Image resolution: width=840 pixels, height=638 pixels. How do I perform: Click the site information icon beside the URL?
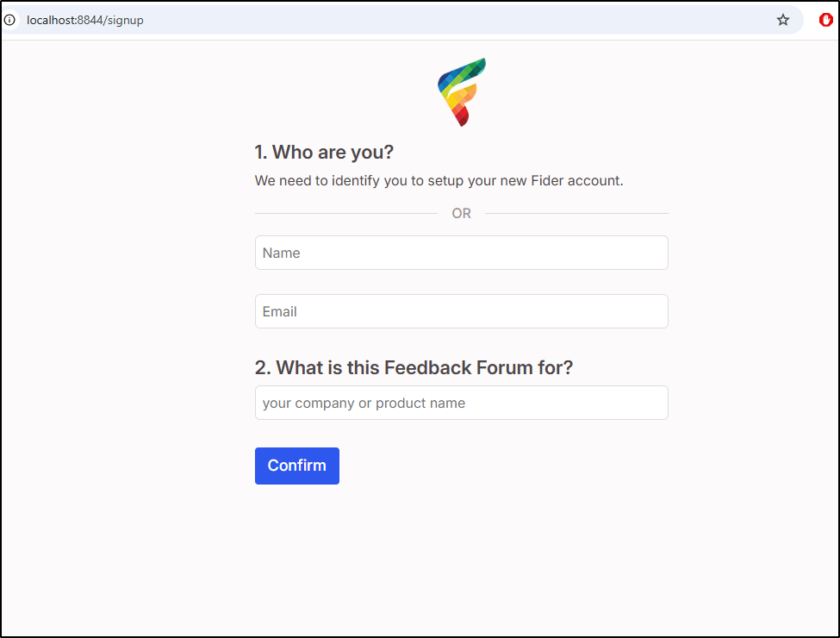click(9, 20)
